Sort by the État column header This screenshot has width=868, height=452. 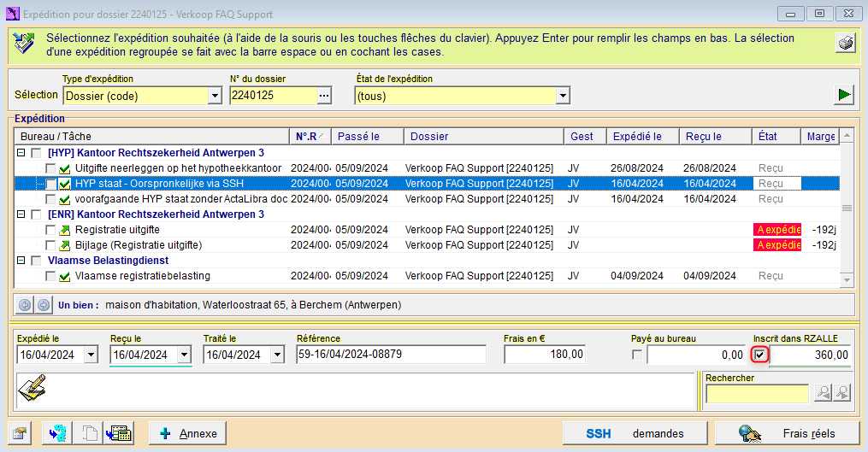coord(776,136)
